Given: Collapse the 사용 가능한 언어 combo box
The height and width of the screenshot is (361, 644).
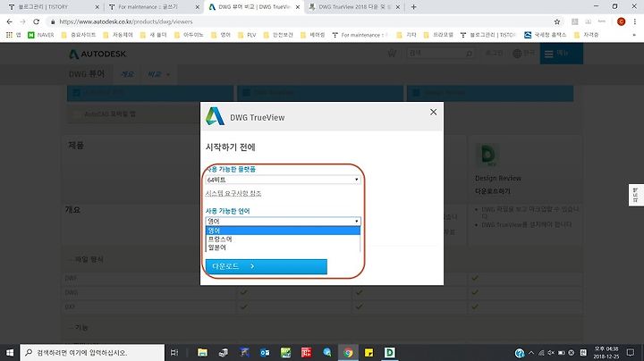Looking at the screenshot, I should tap(283, 221).
